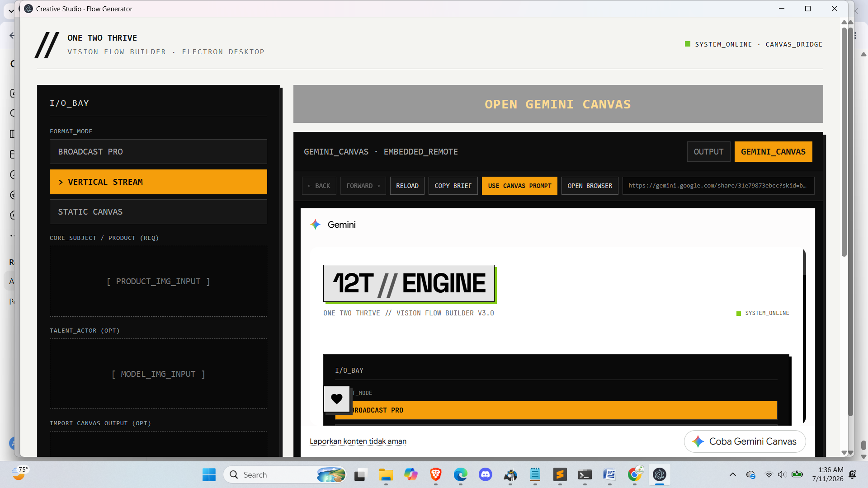Click the OneDrive sync tray icon
Image resolution: width=868 pixels, height=488 pixels.
click(751, 474)
